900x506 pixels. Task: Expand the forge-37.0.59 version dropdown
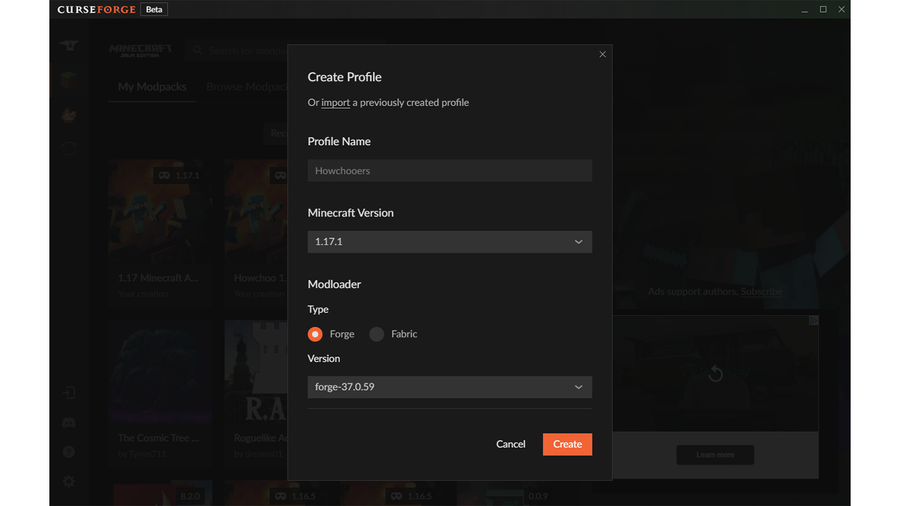[449, 387]
